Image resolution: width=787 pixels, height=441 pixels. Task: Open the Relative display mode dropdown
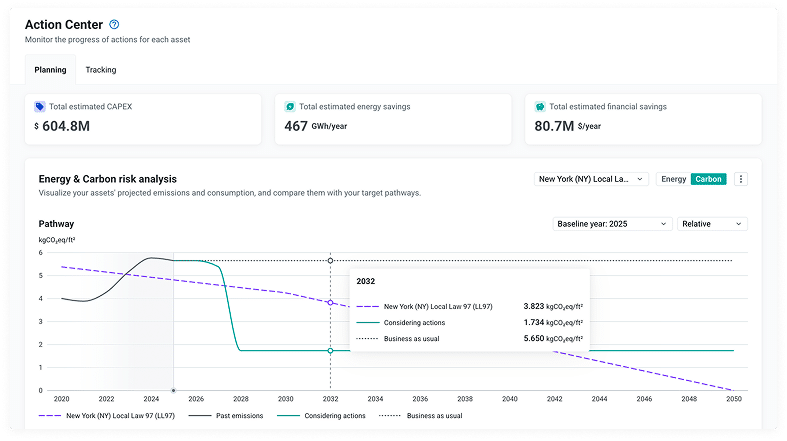coord(712,224)
